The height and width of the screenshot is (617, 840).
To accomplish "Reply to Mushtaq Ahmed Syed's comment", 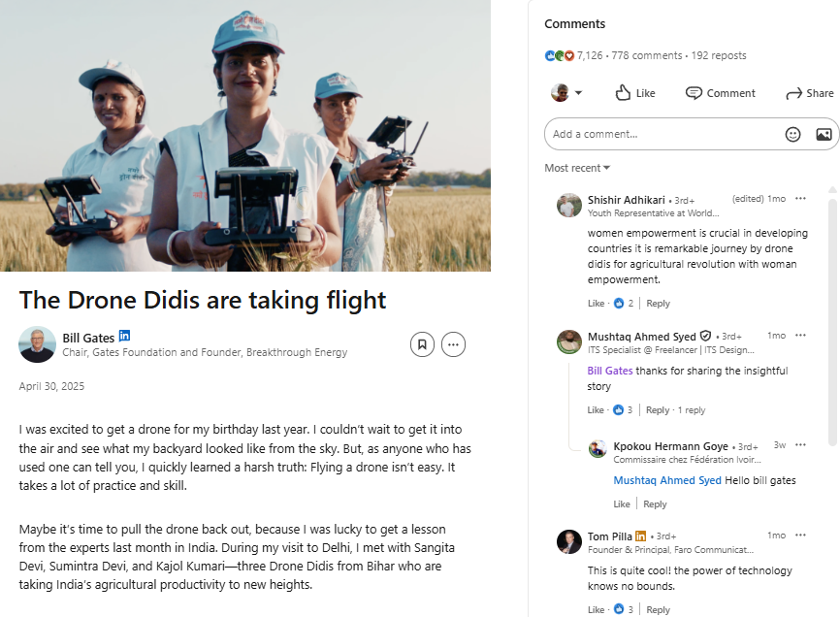I will point(658,410).
